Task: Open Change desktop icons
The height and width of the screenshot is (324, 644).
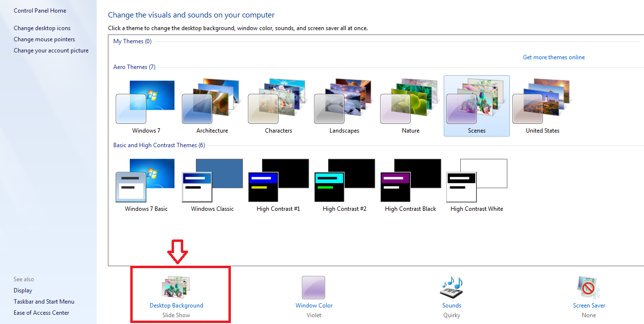Action: 42,28
